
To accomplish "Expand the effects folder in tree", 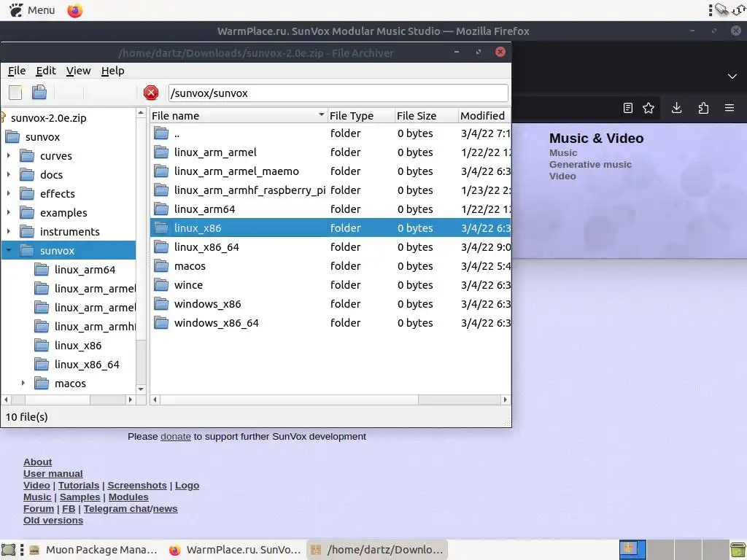I will click(x=9, y=194).
